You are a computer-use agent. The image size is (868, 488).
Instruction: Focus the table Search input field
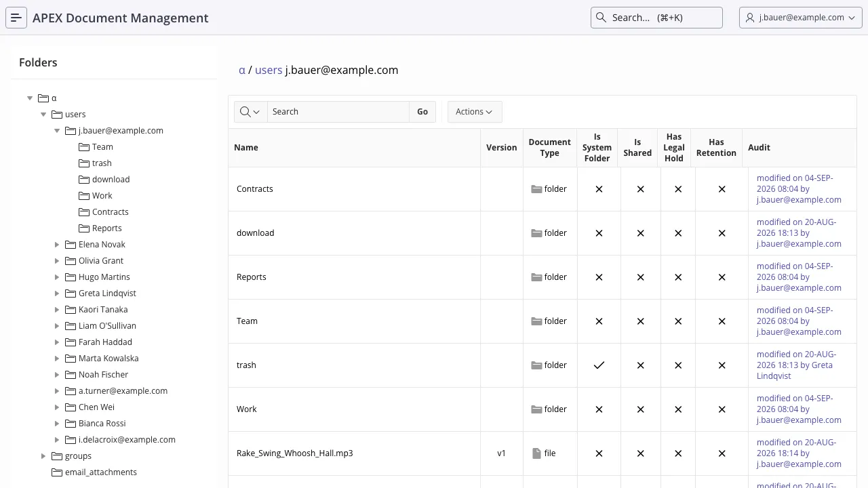[x=338, y=112]
